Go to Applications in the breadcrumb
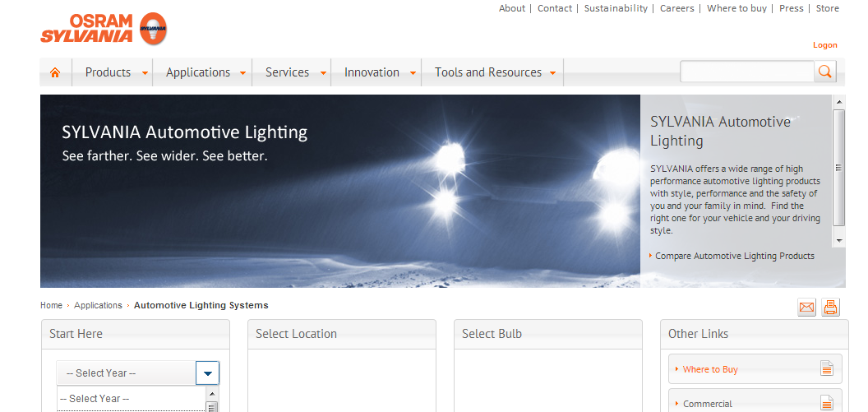The image size is (868, 412). pos(98,305)
